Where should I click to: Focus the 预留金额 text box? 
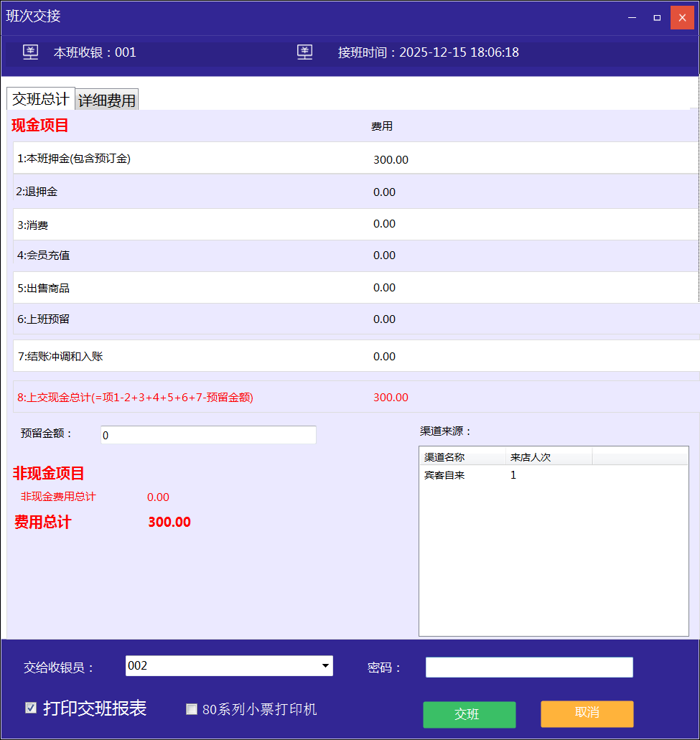click(208, 435)
